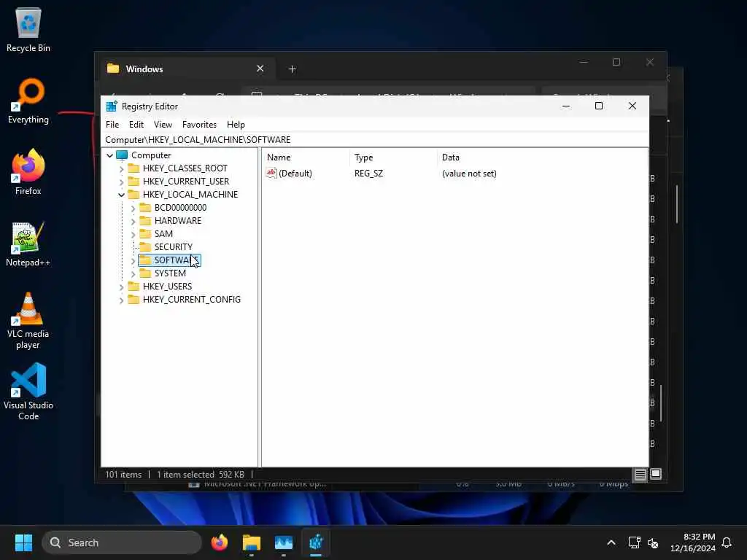Expand the HKEY_CLASSES_ROOT node
This screenshot has width=747, height=560.
point(122,168)
